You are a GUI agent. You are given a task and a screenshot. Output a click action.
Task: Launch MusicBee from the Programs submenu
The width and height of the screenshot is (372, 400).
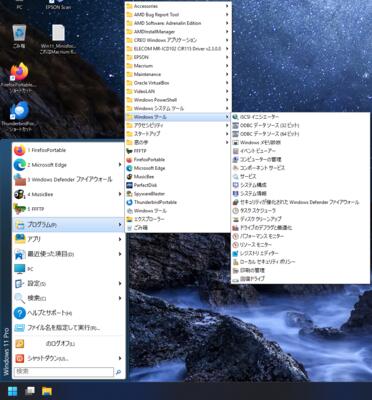[x=178, y=177]
